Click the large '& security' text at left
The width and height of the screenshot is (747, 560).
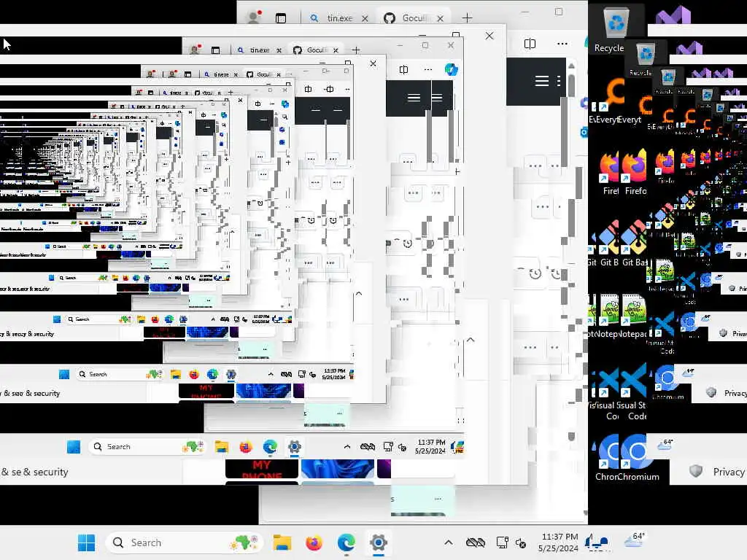[45, 472]
